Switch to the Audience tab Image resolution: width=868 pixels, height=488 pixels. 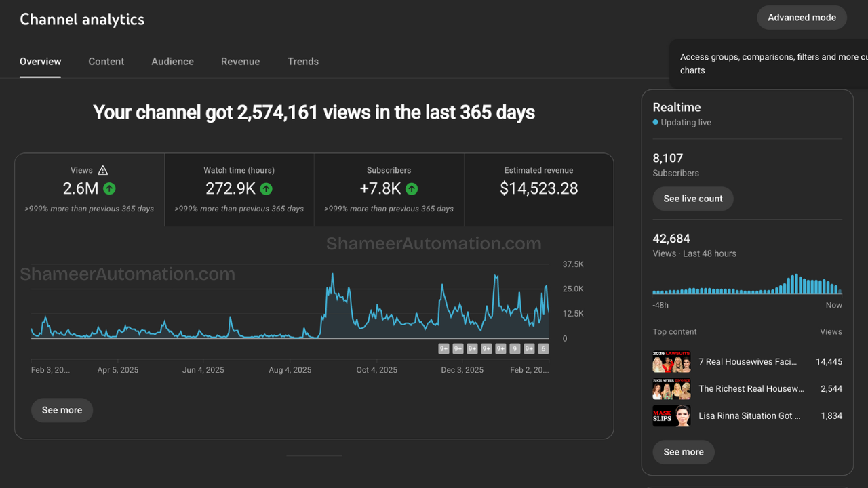coord(172,62)
